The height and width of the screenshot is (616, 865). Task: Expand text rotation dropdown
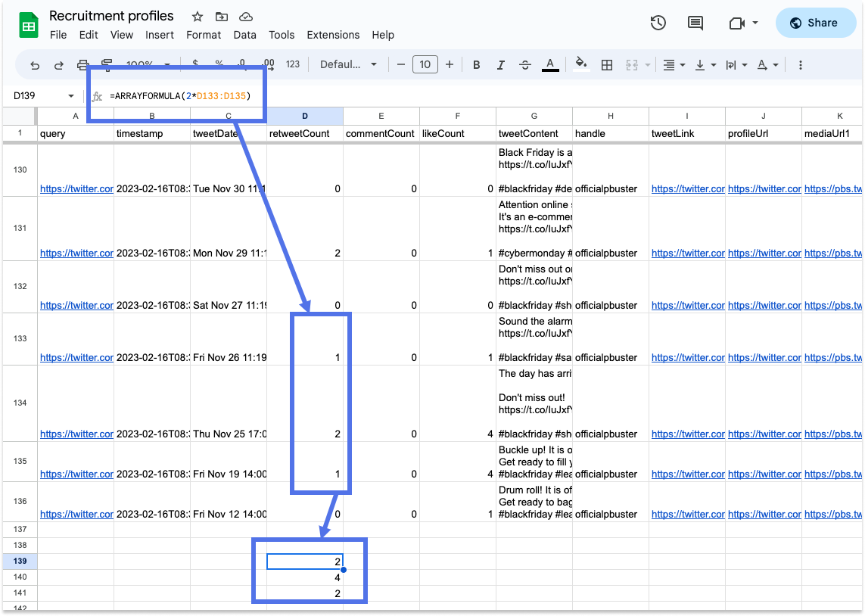click(776, 65)
